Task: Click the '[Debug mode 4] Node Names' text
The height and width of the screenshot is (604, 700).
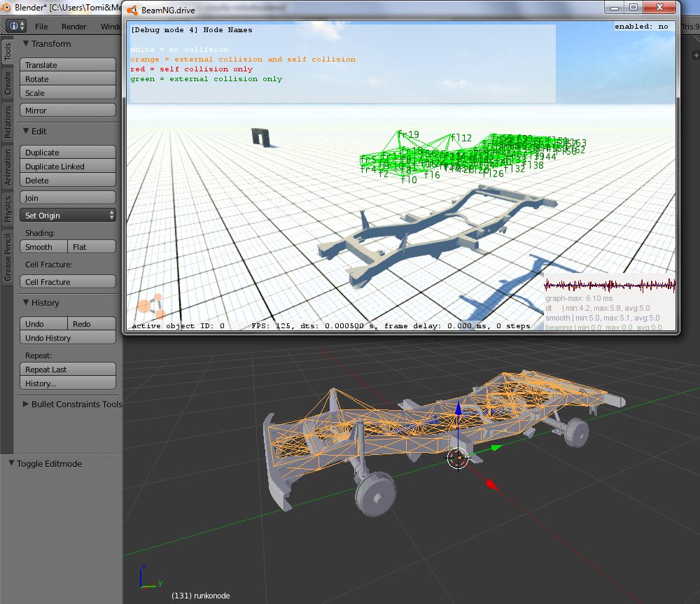Action: (x=192, y=30)
